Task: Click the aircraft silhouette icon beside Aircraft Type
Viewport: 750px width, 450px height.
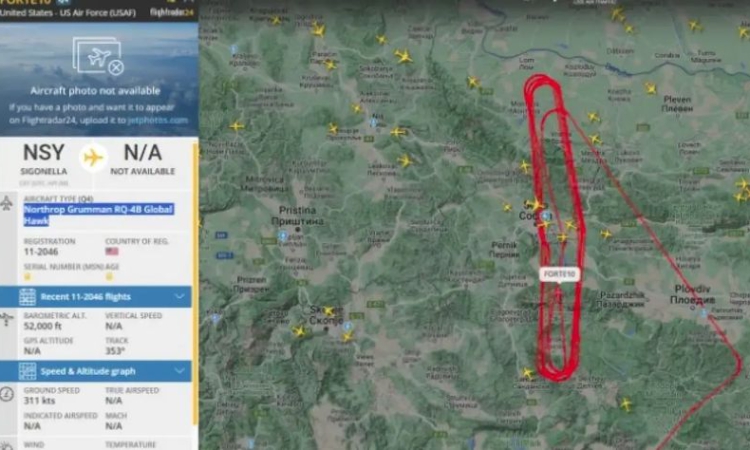Action: coord(6,203)
